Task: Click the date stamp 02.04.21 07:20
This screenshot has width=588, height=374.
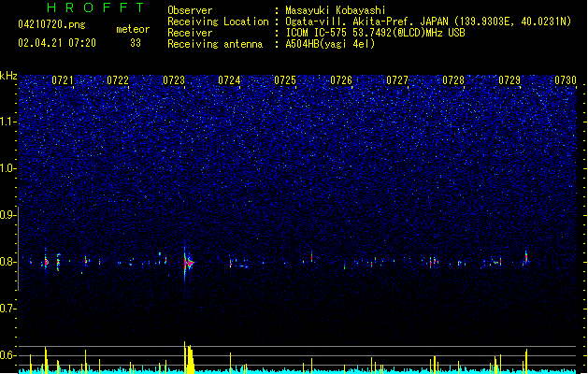Action: 57,43
